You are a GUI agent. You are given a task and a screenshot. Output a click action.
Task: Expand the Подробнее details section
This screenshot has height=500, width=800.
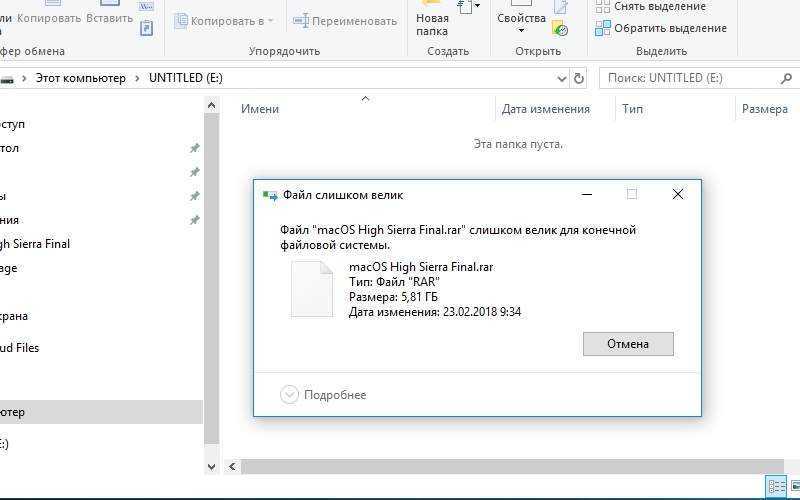[x=323, y=395]
